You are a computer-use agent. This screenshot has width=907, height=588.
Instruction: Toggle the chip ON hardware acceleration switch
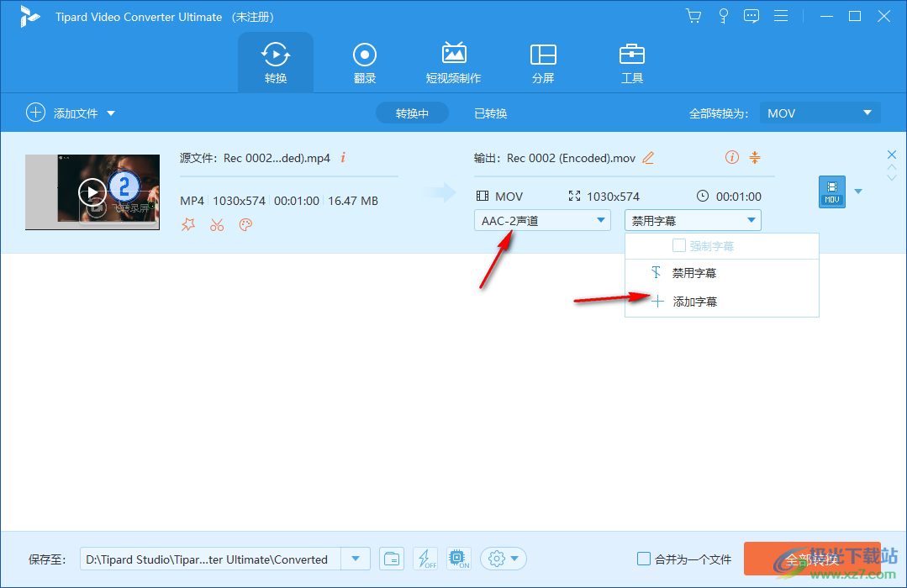pyautogui.click(x=458, y=559)
